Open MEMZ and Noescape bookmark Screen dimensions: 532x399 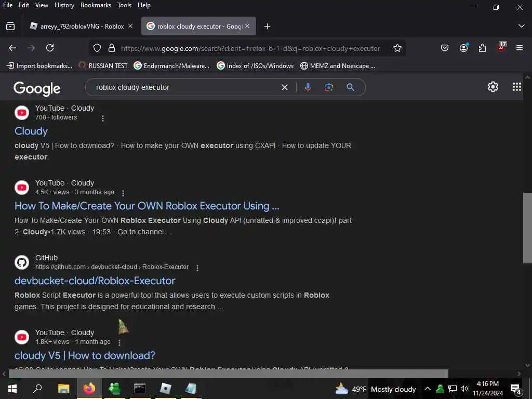coord(338,66)
